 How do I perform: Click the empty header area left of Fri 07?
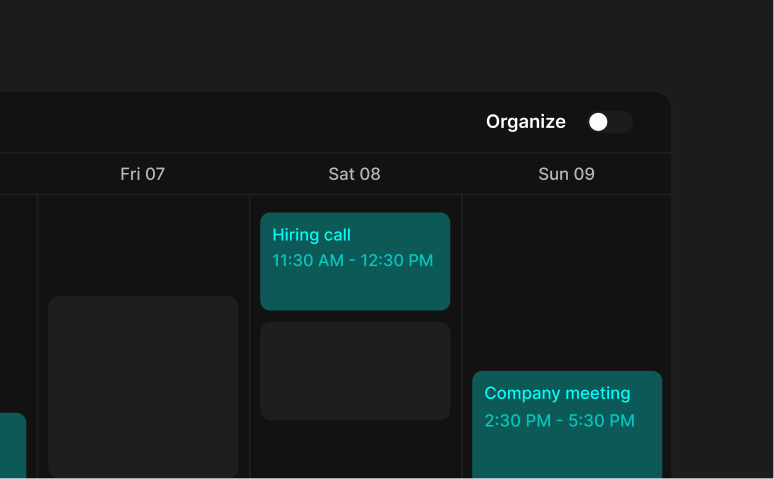[x=18, y=174]
